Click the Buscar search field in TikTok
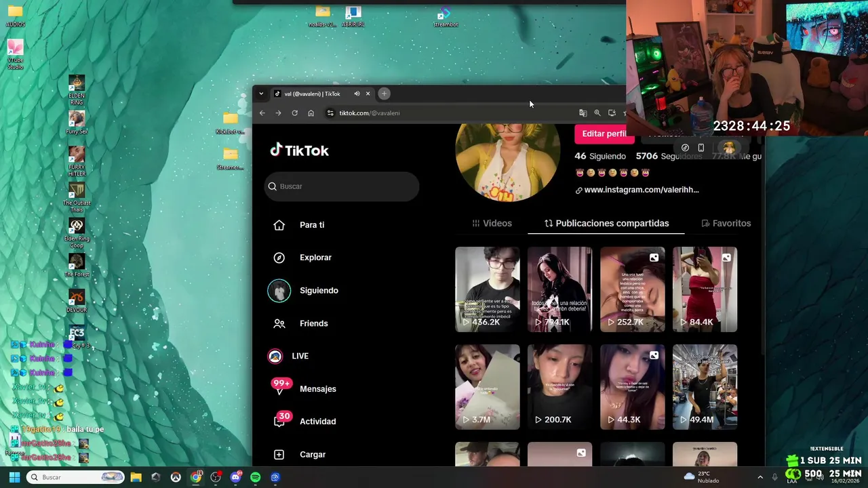Screen dimensions: 868x488 pos(341,186)
